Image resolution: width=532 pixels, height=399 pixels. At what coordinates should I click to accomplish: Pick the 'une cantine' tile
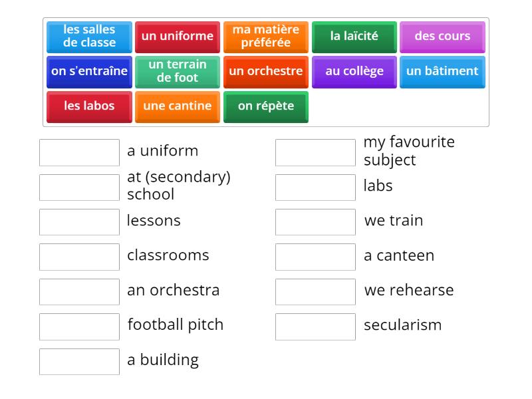(x=178, y=106)
